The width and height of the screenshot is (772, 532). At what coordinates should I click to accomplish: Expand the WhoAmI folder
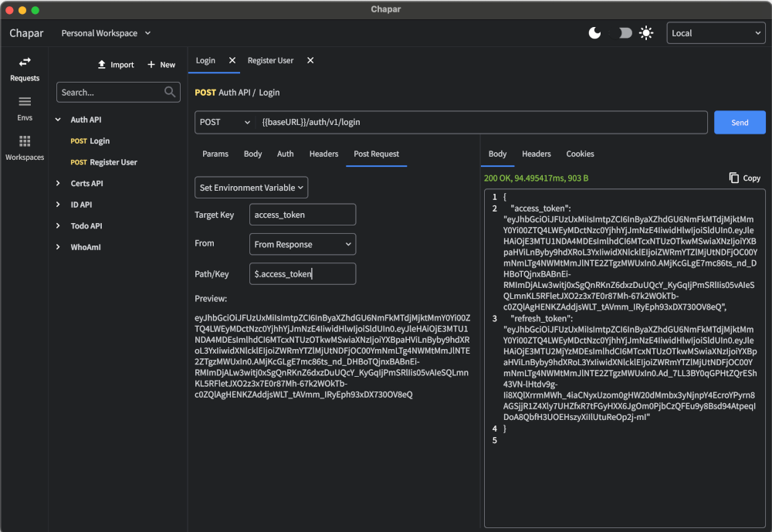pos(58,247)
